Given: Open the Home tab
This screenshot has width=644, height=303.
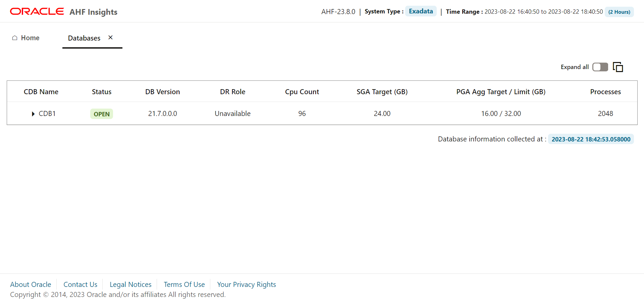Looking at the screenshot, I should 26,38.
